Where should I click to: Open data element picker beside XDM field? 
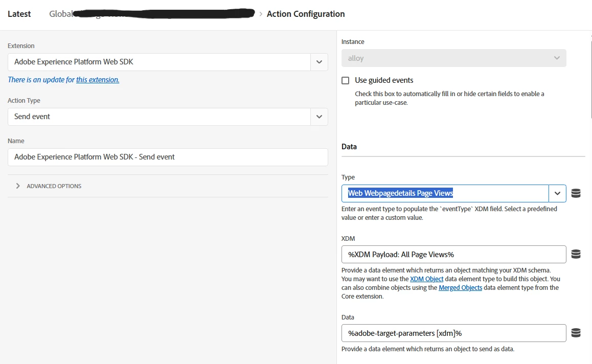pos(576,254)
